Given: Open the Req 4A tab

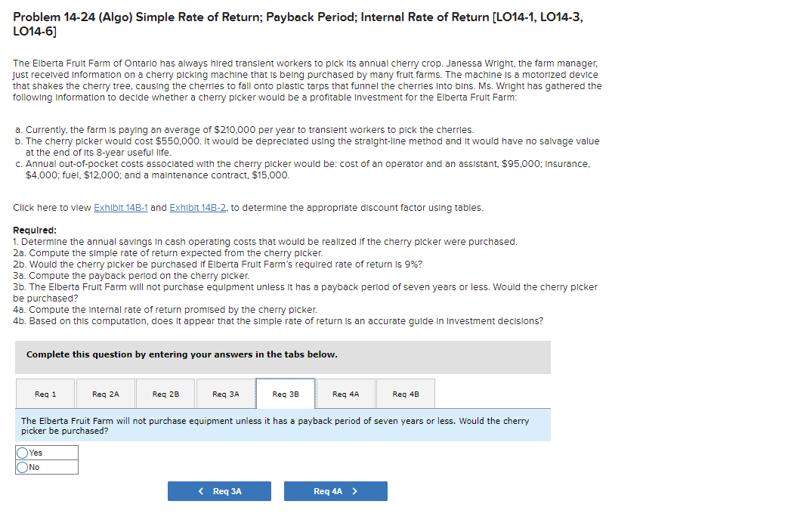Looking at the screenshot, I should [x=345, y=393].
